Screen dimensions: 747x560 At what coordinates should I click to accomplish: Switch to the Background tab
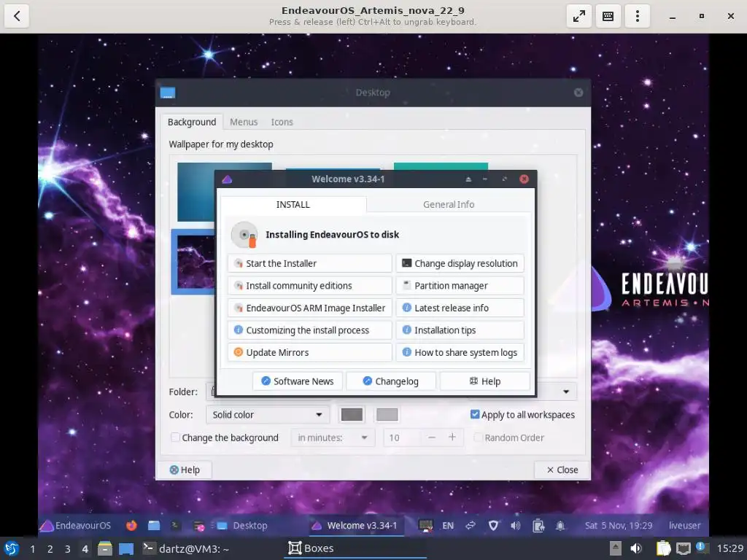(x=192, y=122)
